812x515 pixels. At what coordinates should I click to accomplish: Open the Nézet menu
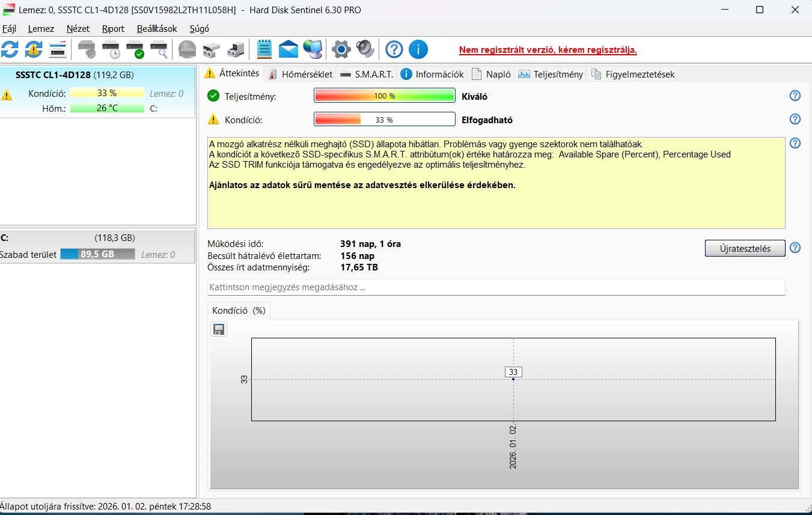78,28
